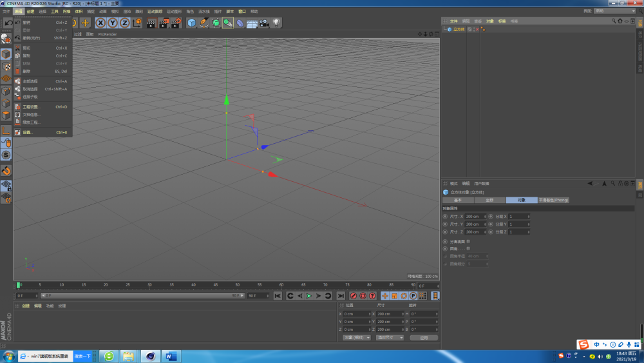Click the 分段 X value spinner arrows
The height and width of the screenshot is (363, 644).
(x=529, y=216)
